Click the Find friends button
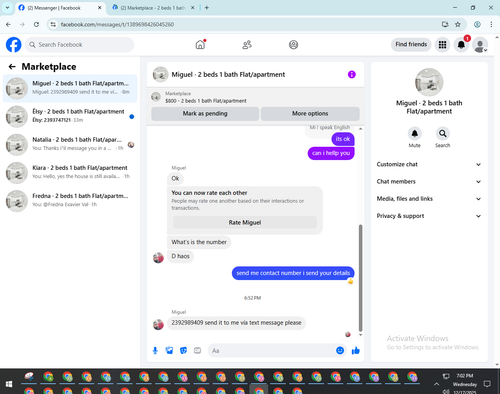 [x=411, y=44]
